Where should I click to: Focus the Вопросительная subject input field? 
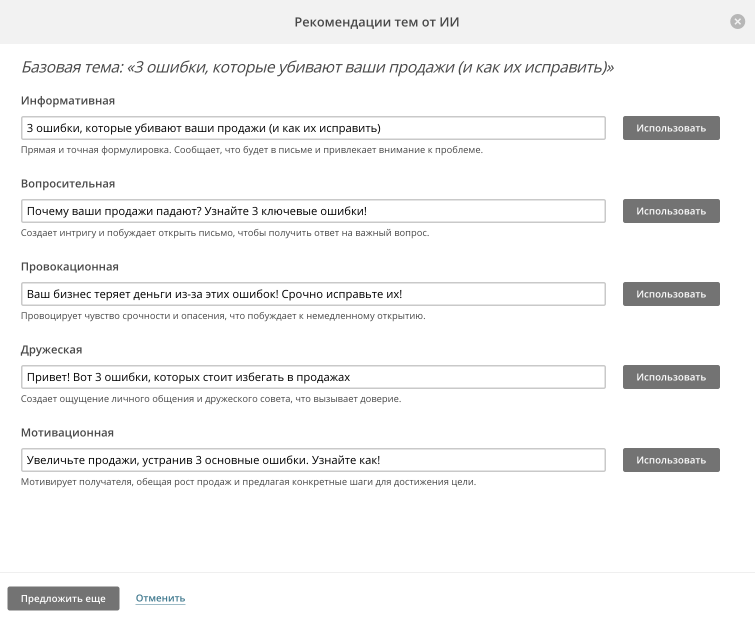pos(313,211)
